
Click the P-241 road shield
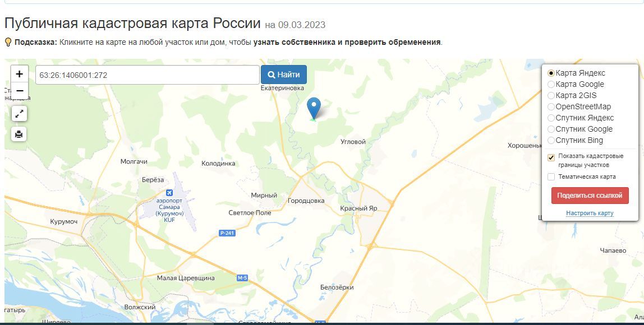coord(227,233)
